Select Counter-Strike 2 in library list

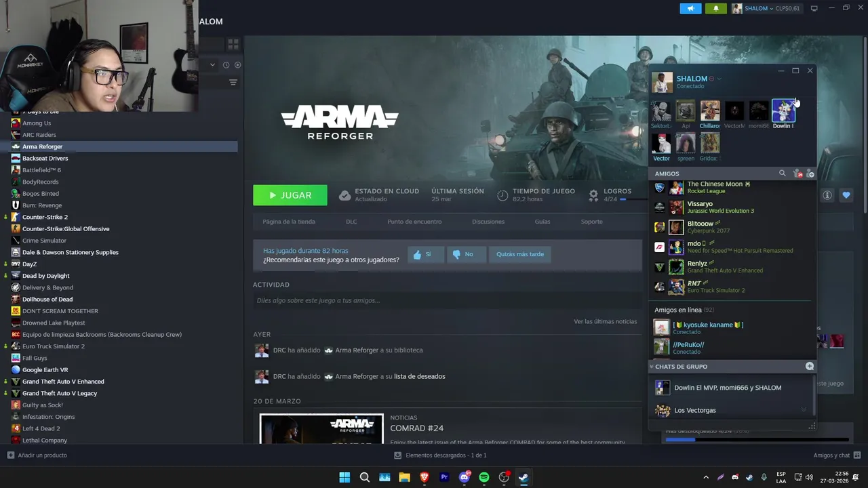coord(45,217)
